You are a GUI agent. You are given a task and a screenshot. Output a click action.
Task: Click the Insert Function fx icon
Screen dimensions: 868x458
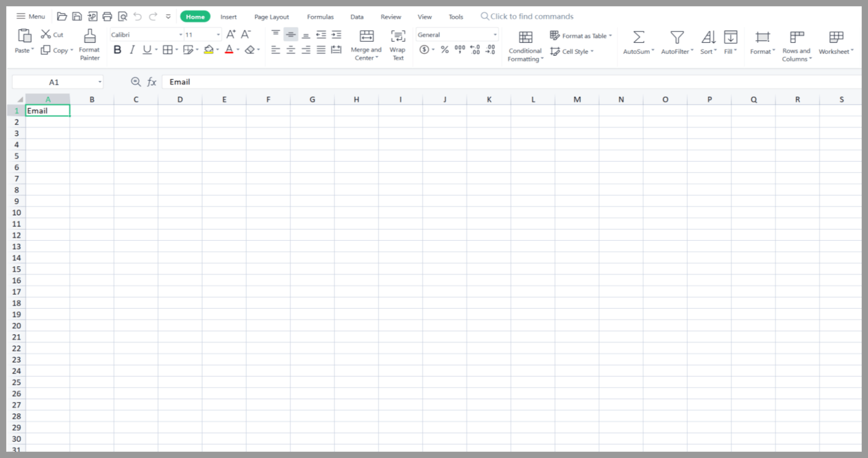(151, 81)
